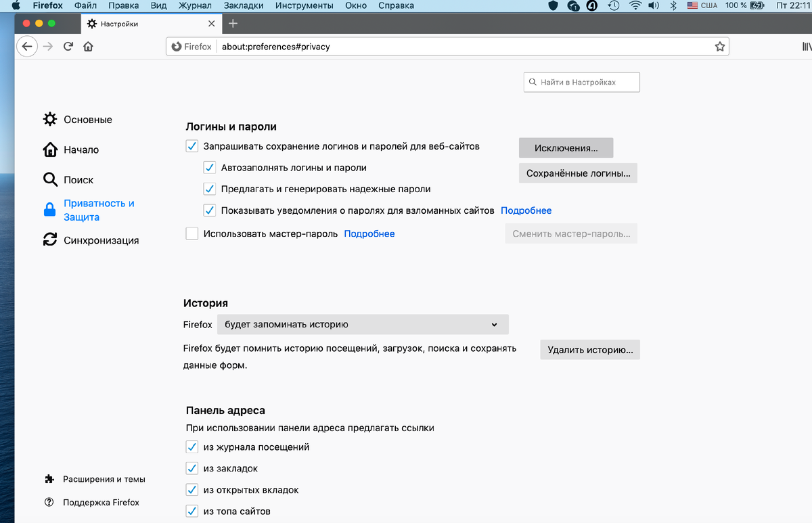812x523 pixels.
Task: Open the Library icon in the toolbar
Action: pyautogui.click(x=806, y=47)
